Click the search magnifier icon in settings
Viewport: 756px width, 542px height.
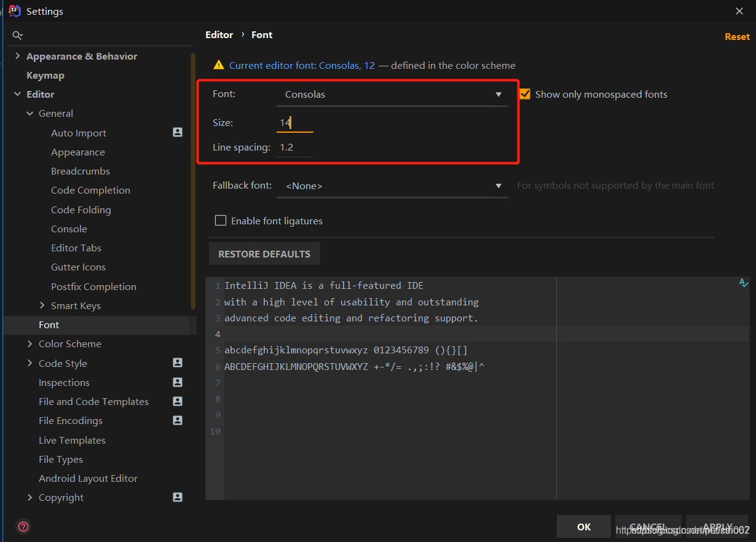[18, 36]
